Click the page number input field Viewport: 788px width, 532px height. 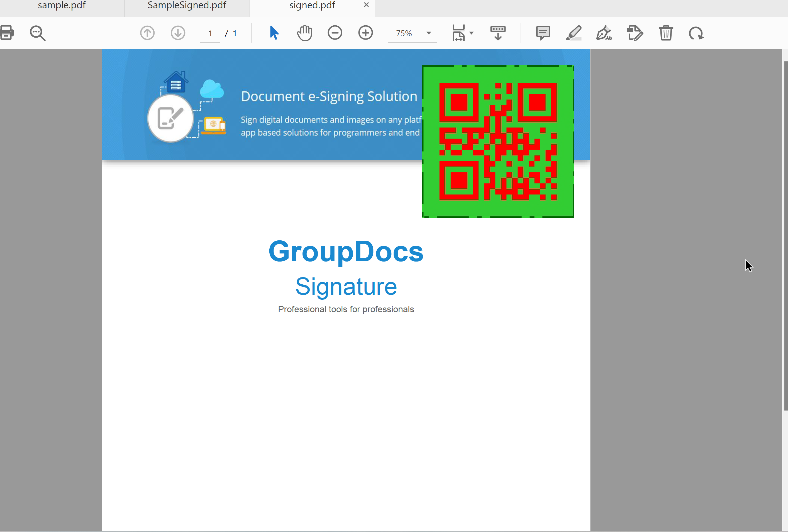[210, 33]
